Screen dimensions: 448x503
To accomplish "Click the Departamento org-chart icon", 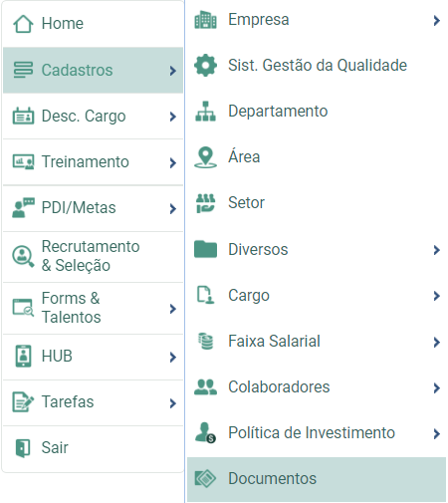I will tap(205, 112).
